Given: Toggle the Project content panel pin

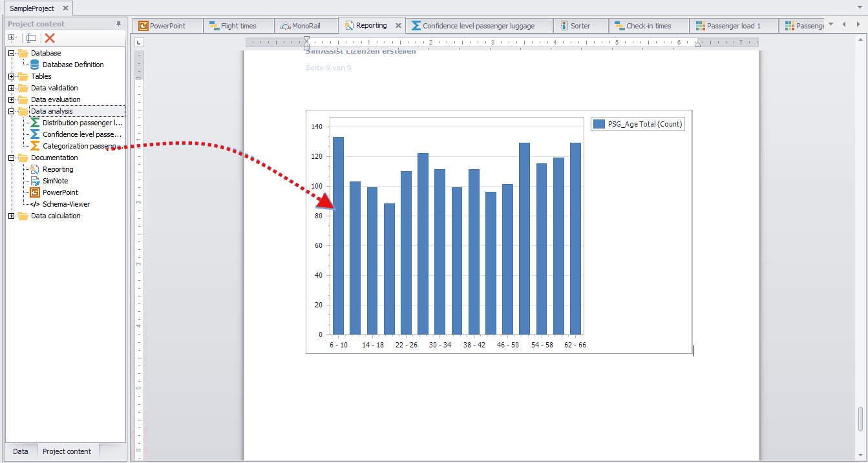Looking at the screenshot, I should click(x=118, y=24).
